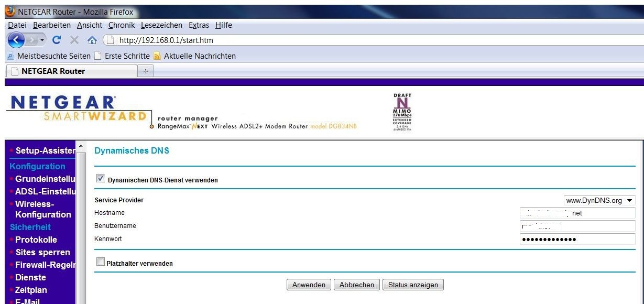This screenshot has width=644, height=304.
Task: Click the page icon in the address bar
Action: [x=110, y=40]
